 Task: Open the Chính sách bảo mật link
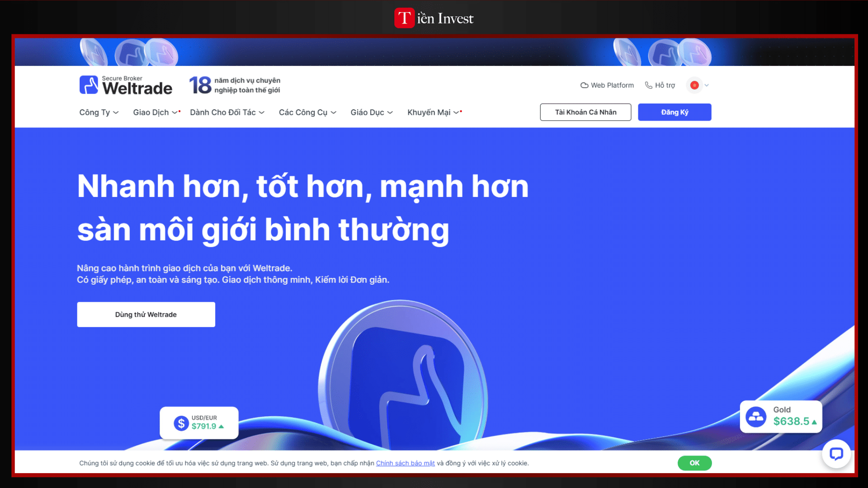[x=405, y=463]
